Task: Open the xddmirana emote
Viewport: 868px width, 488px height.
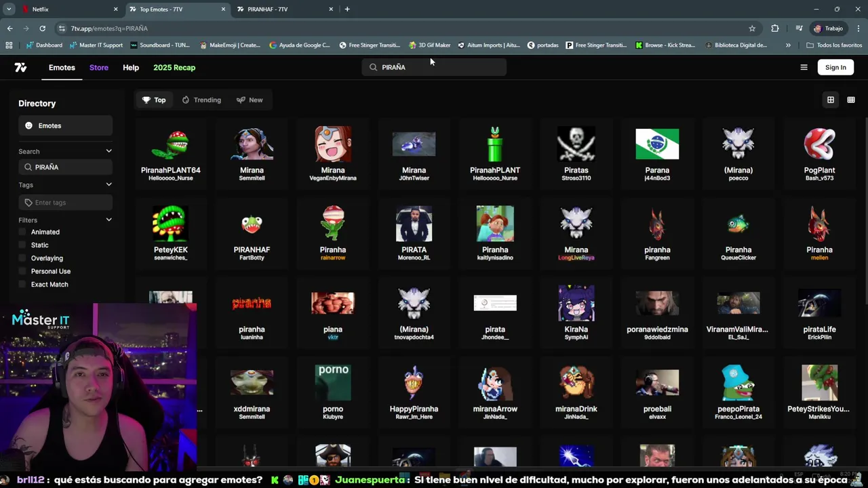Action: click(x=252, y=392)
